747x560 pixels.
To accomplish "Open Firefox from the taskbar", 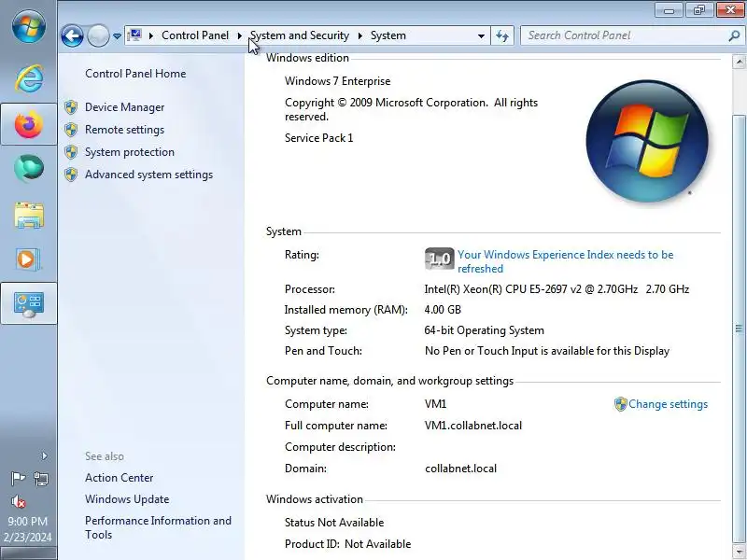I will coord(29,124).
